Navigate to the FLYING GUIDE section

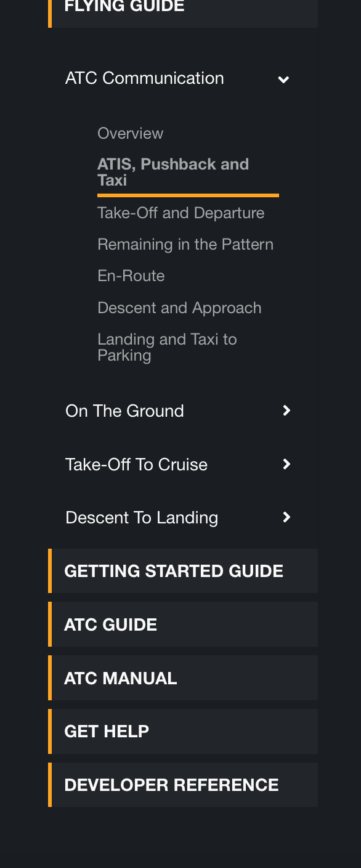tap(124, 7)
